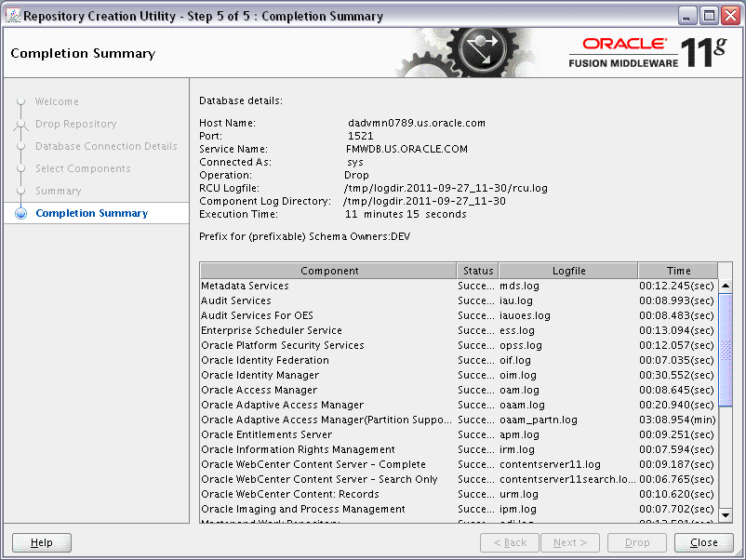746x560 pixels.
Task: Click the Back button
Action: (509, 542)
